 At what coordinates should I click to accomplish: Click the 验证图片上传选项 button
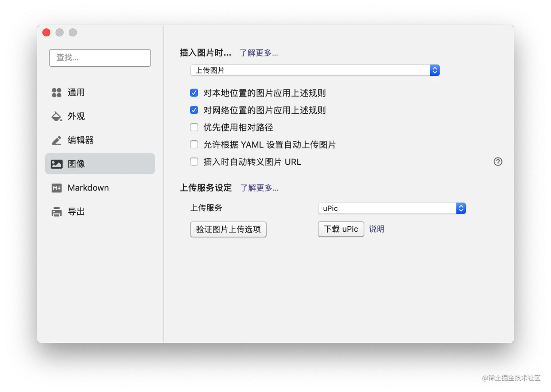[228, 229]
